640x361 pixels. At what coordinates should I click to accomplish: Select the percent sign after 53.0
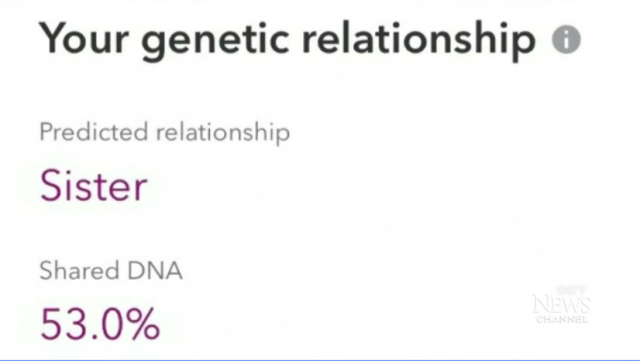point(144,324)
